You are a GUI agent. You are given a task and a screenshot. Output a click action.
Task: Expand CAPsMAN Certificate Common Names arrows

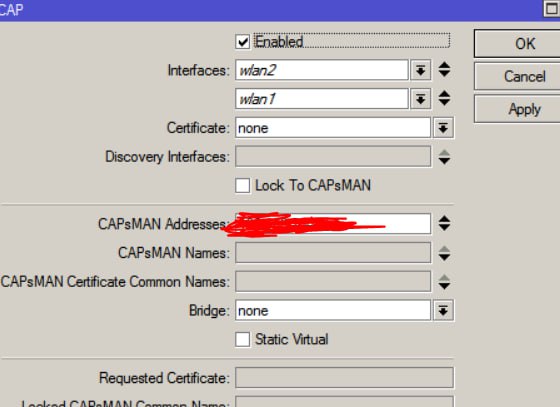tap(444, 282)
